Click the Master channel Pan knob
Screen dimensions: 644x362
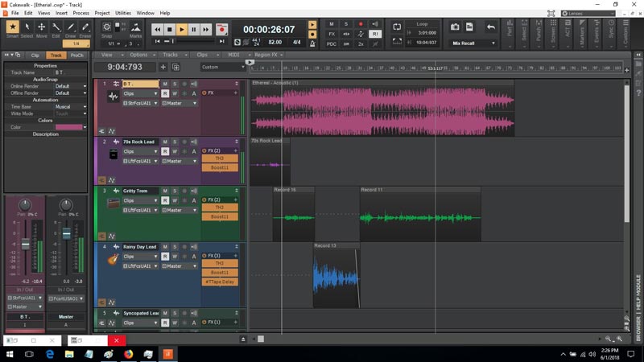pos(66,204)
